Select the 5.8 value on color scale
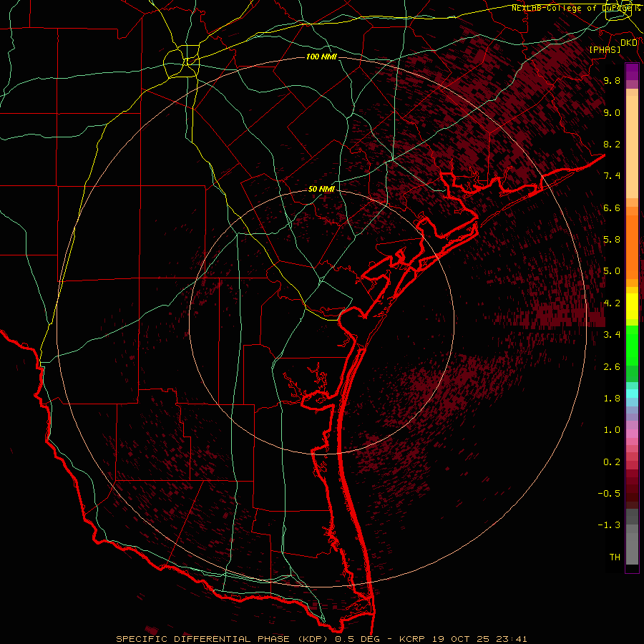This screenshot has width=644, height=644. pyautogui.click(x=612, y=240)
